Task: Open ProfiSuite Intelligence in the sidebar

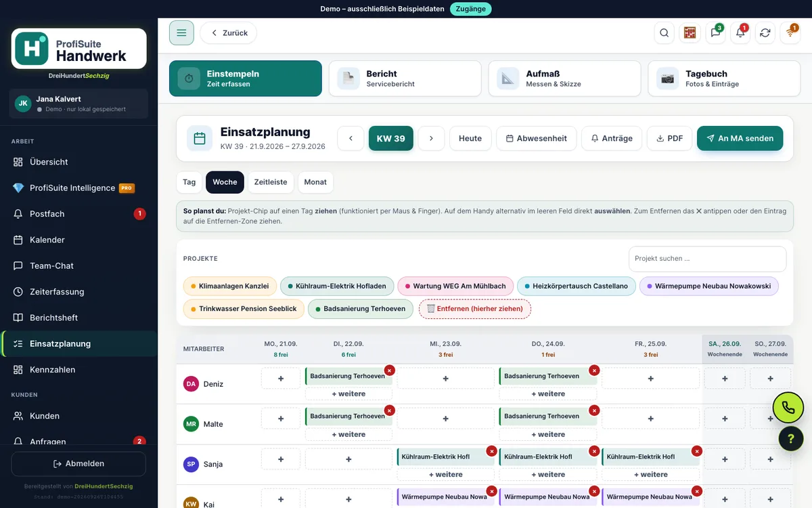Action: pos(78,188)
